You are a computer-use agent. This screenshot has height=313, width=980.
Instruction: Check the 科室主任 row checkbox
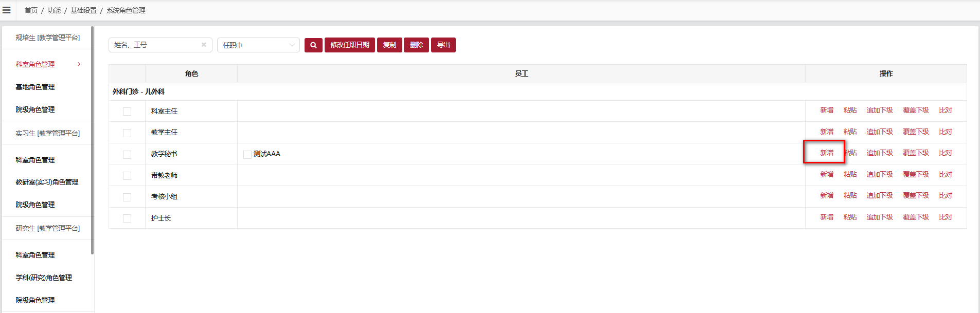[127, 112]
